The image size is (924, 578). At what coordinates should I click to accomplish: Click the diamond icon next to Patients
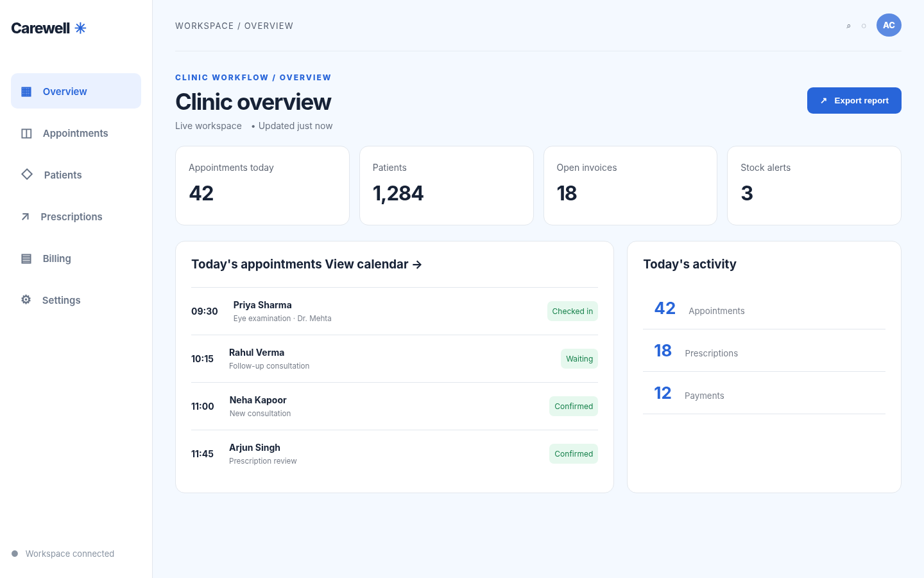[x=27, y=174]
